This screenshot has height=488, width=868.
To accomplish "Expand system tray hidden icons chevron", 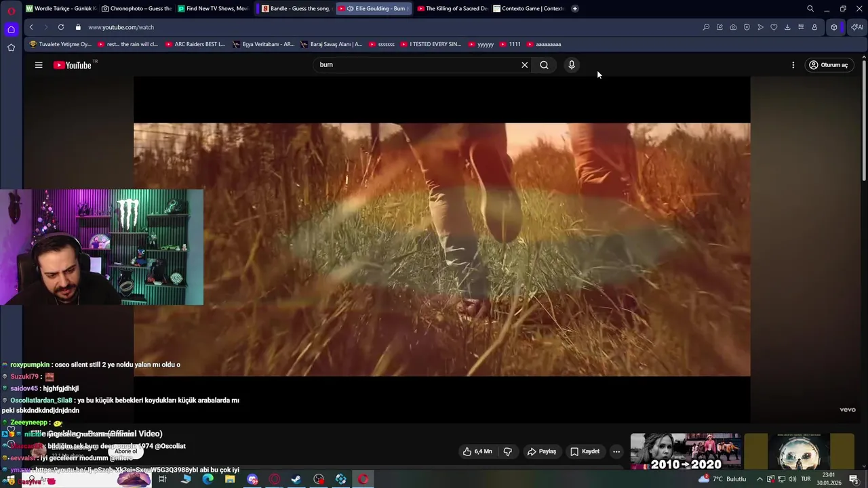I will pyautogui.click(x=759, y=479).
